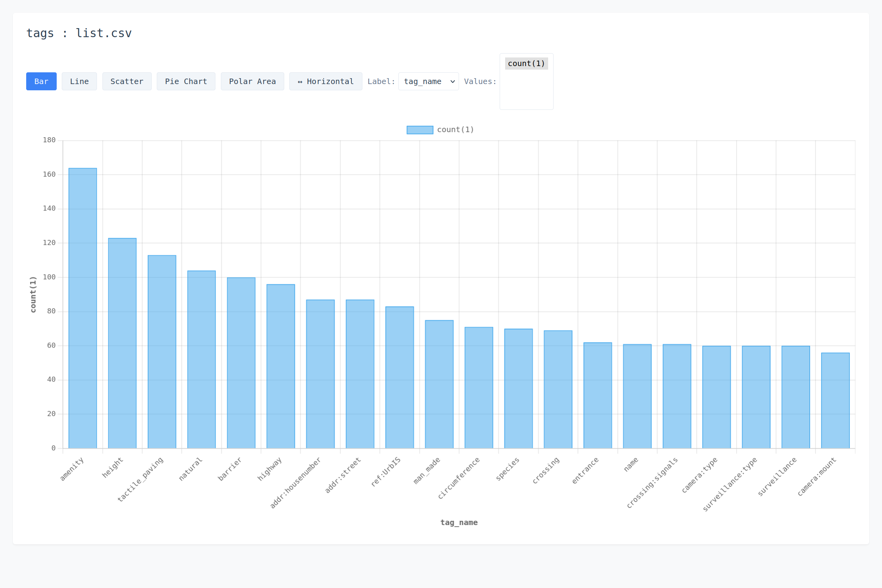Click the crossing:signals bar
The height and width of the screenshot is (588, 882).
[677, 396]
